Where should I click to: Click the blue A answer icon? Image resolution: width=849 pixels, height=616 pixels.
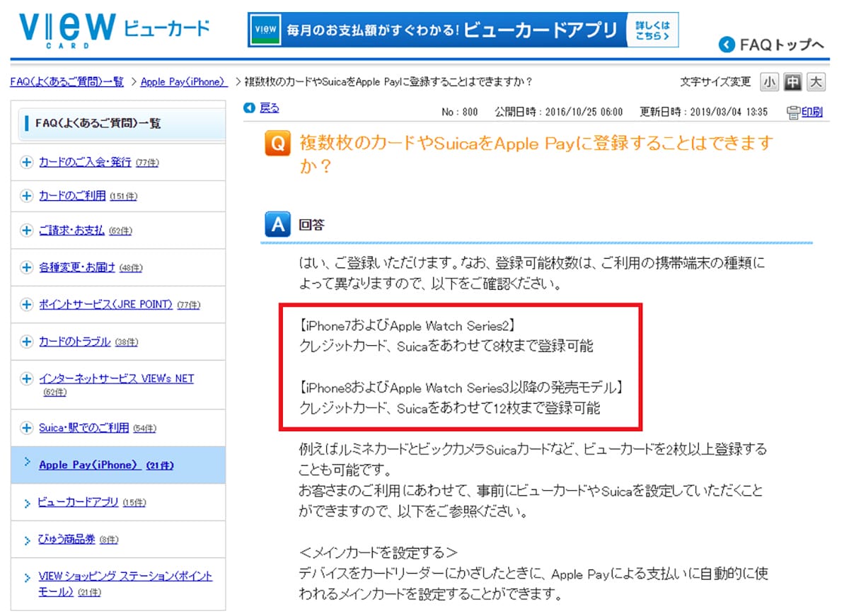[x=277, y=226]
